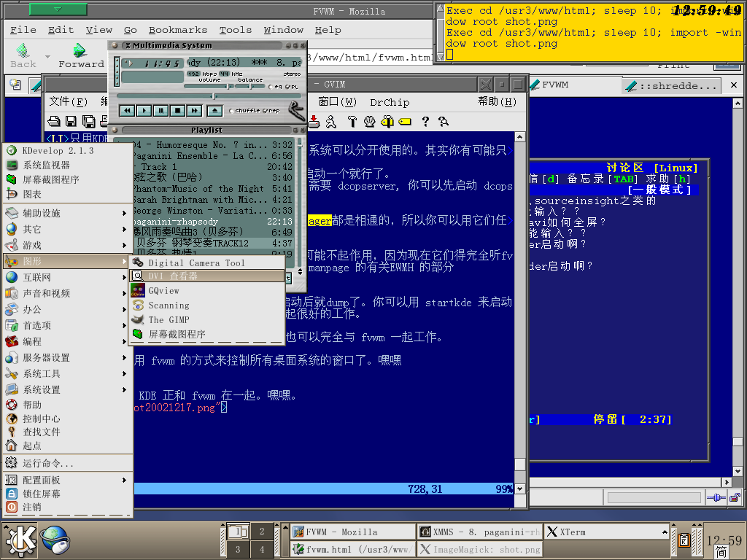The height and width of the screenshot is (560, 747).
Task: Enable shuffle in XMMS
Action: pos(244,111)
